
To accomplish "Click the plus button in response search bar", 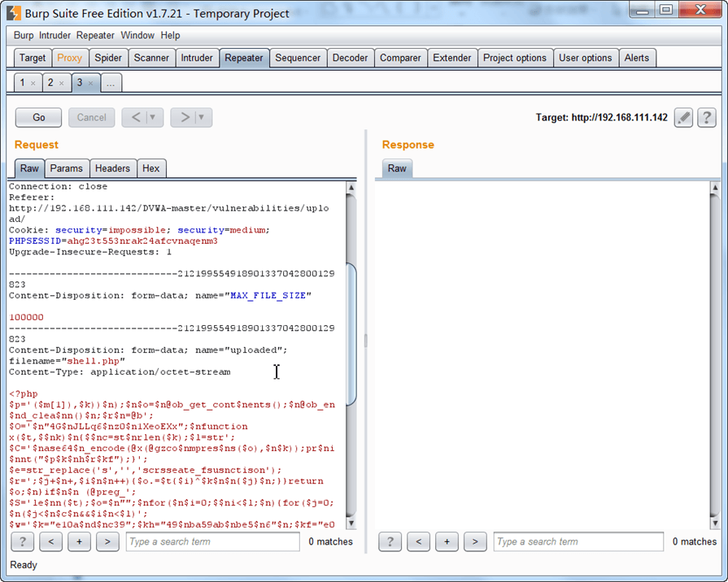I will click(447, 541).
